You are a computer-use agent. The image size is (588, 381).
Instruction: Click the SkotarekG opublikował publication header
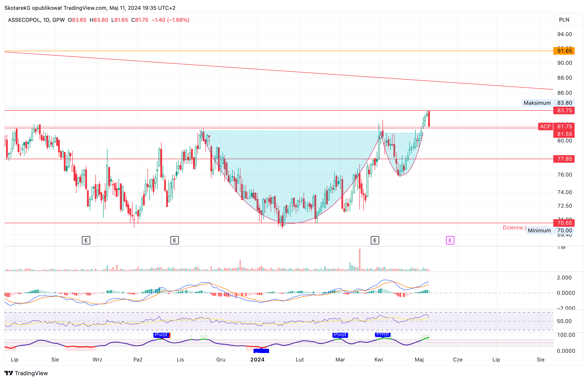tap(90, 8)
